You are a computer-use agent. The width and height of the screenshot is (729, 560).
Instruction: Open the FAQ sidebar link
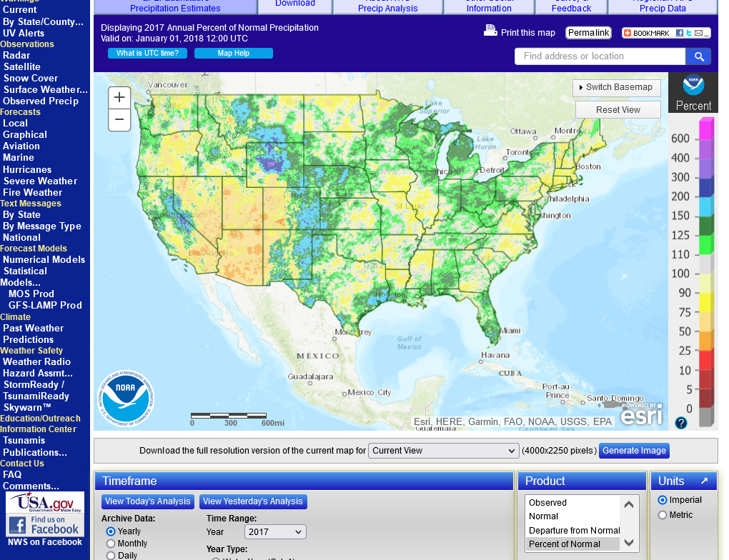(12, 475)
